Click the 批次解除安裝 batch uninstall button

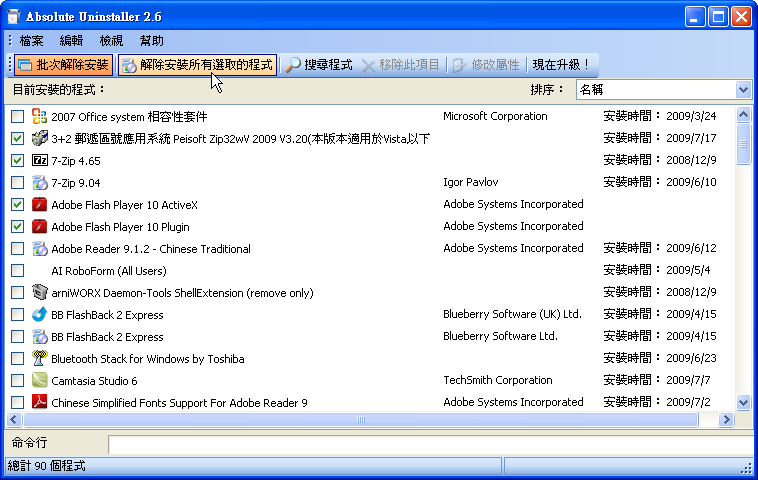[x=63, y=65]
